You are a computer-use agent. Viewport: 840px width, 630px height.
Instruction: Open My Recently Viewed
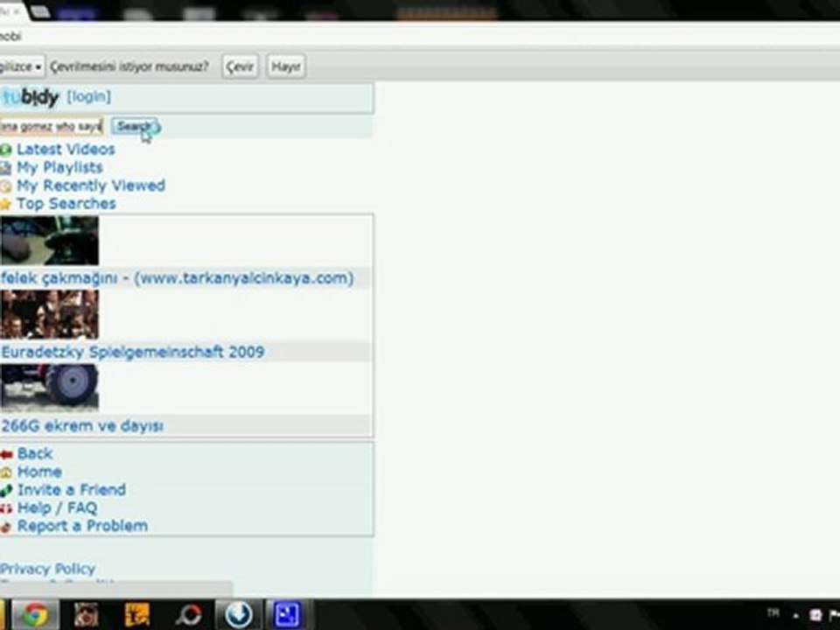pyautogui.click(x=91, y=185)
